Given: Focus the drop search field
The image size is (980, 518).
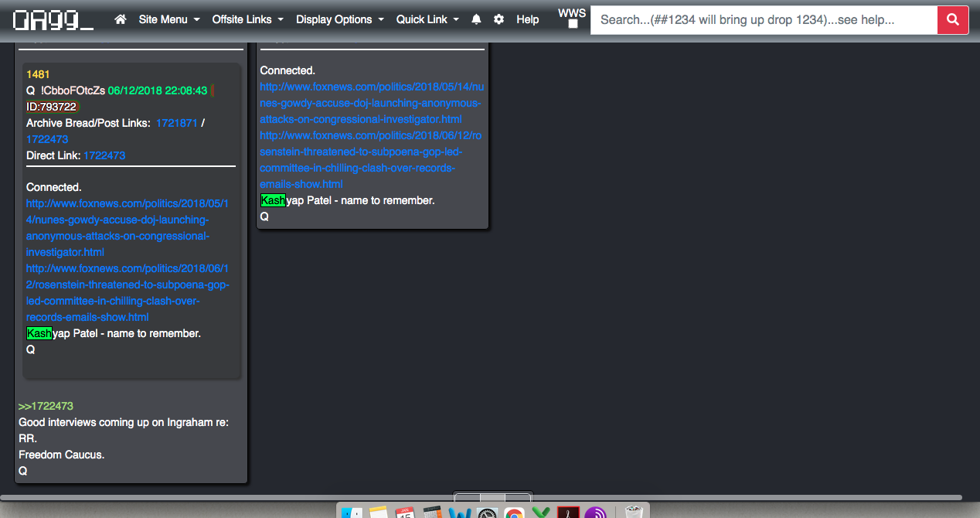Looking at the screenshot, I should point(764,20).
